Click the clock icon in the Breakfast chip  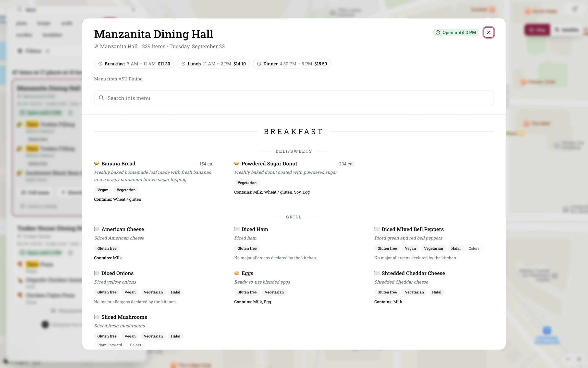[x=100, y=64]
